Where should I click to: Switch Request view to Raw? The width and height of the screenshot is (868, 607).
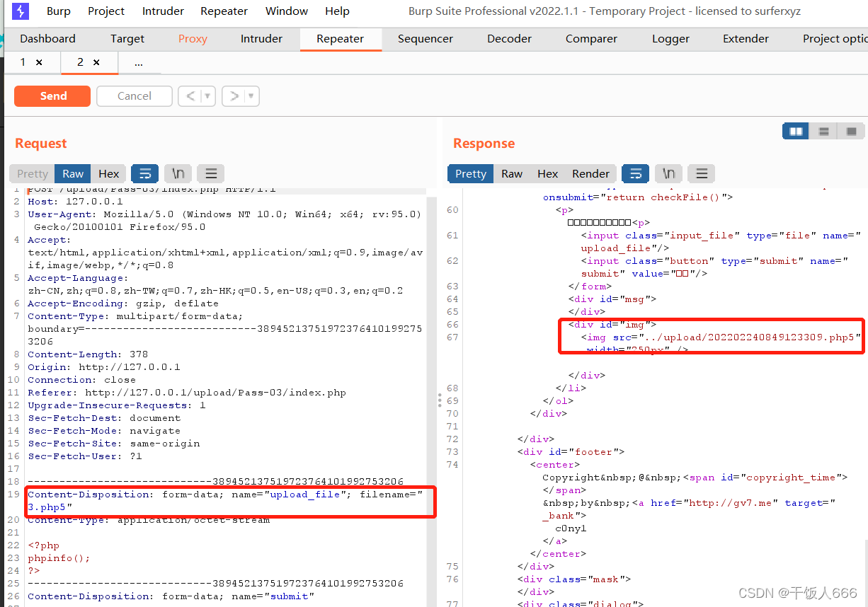73,173
